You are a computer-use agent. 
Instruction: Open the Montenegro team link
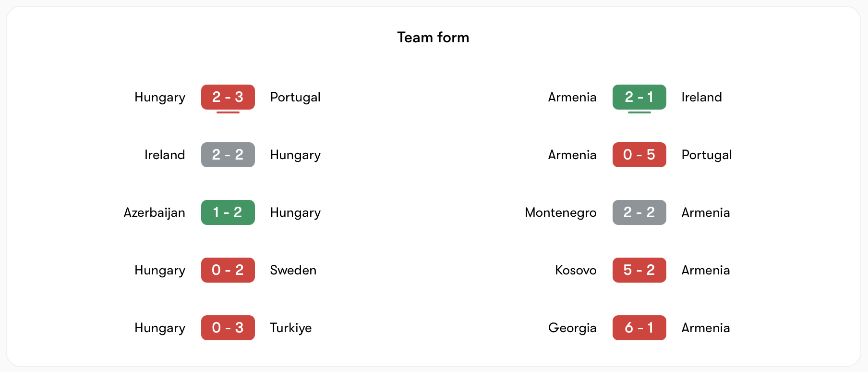560,212
